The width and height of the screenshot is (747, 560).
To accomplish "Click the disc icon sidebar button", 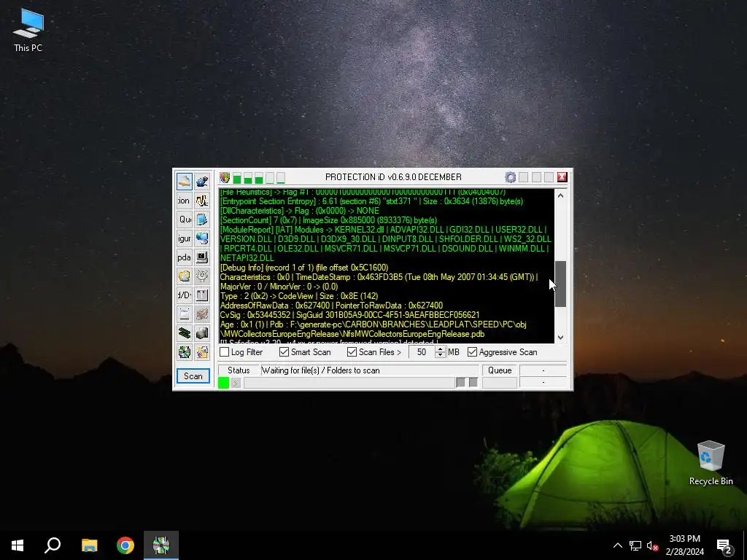I will click(185, 352).
